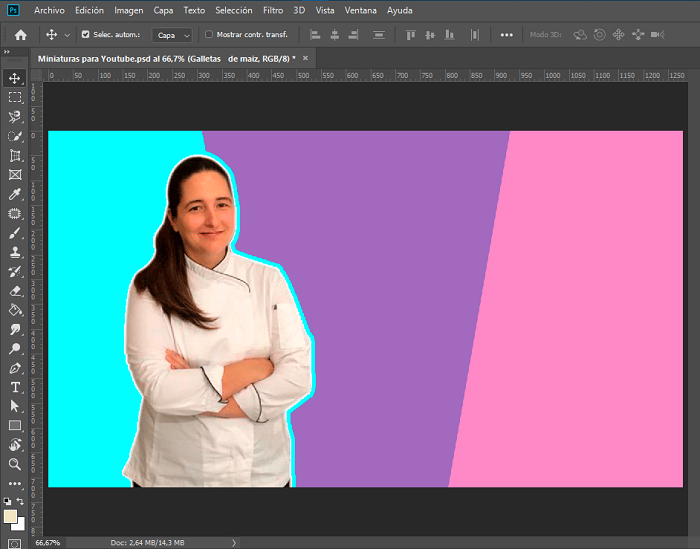Open the Vista menu
700x549 pixels.
pos(325,10)
